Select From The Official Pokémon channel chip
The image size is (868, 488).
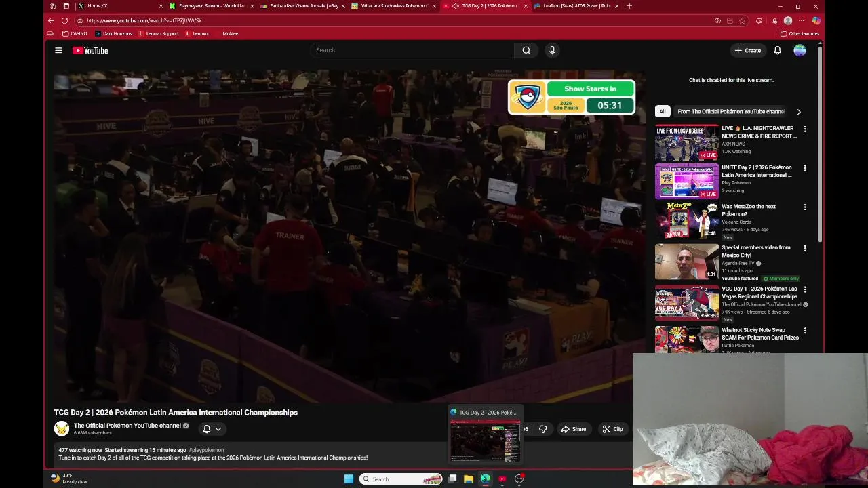[x=731, y=112]
